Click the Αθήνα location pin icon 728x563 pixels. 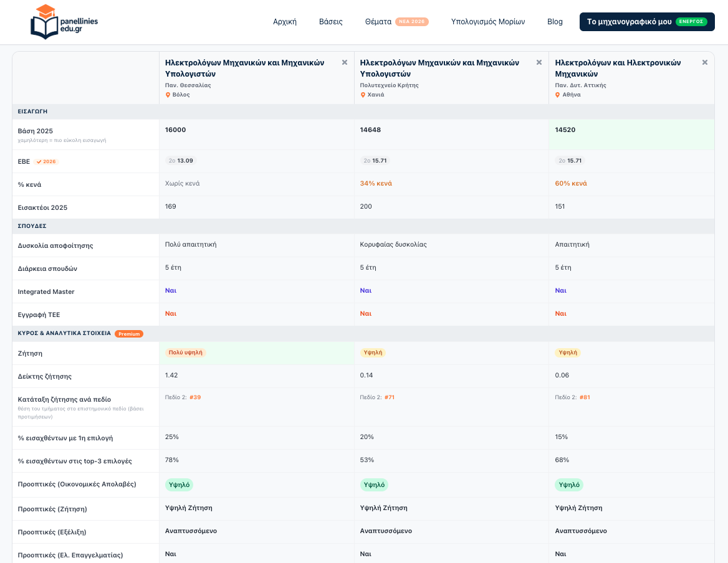click(558, 95)
